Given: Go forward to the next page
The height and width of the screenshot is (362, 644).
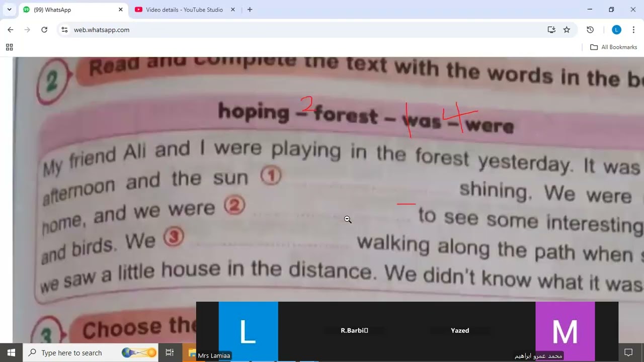Looking at the screenshot, I should click(27, 30).
